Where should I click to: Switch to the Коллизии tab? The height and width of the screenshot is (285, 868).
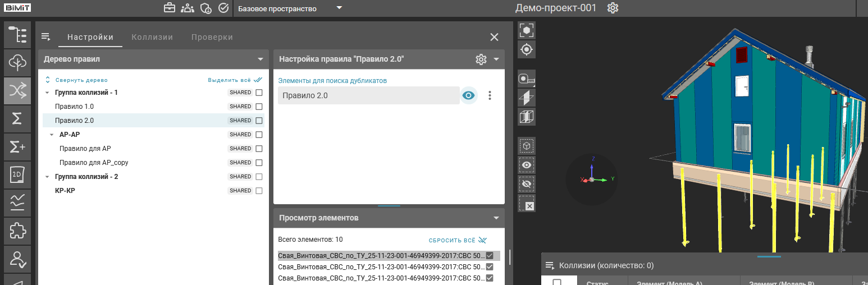[x=152, y=37]
